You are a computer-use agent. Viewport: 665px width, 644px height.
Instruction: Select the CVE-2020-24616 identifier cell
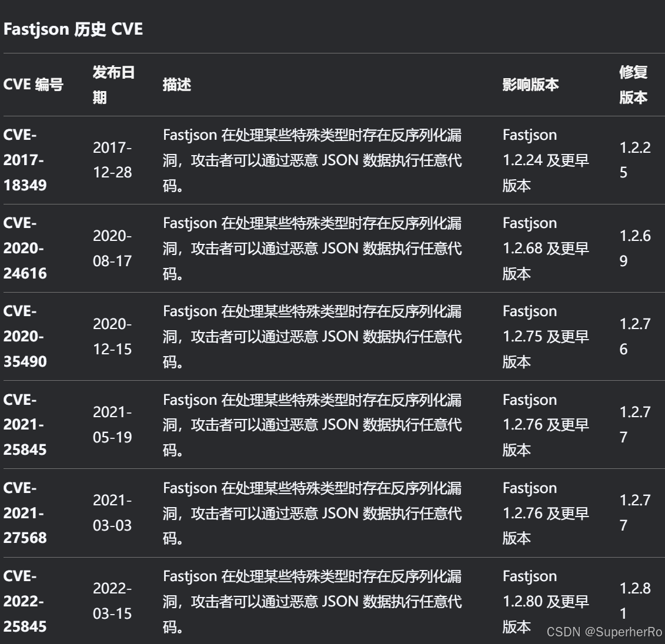coord(25,248)
